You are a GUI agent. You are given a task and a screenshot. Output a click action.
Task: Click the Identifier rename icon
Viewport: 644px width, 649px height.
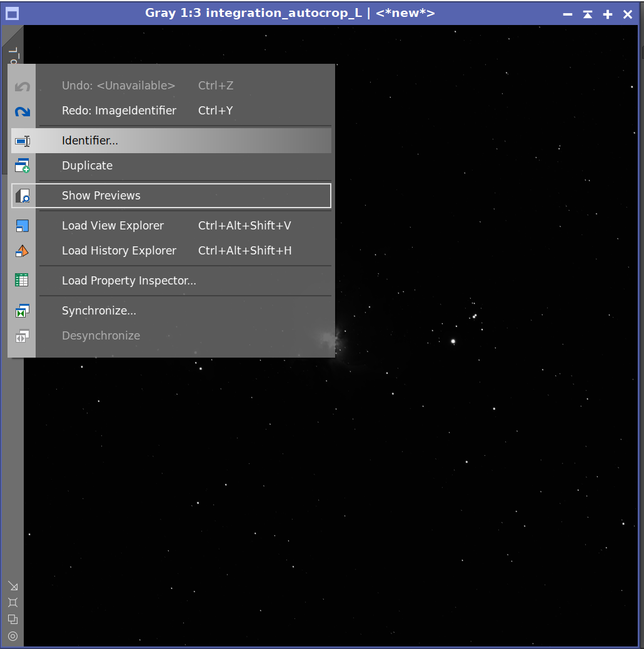pos(23,141)
